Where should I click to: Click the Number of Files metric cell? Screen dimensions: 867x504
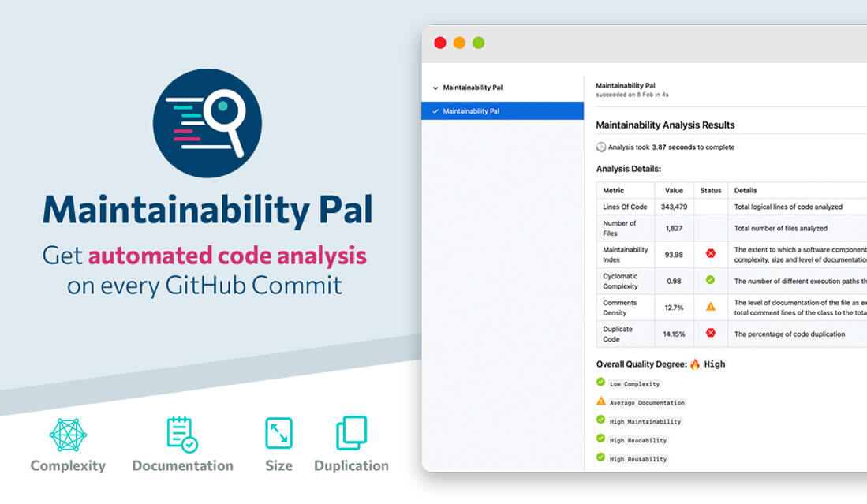[626, 228]
